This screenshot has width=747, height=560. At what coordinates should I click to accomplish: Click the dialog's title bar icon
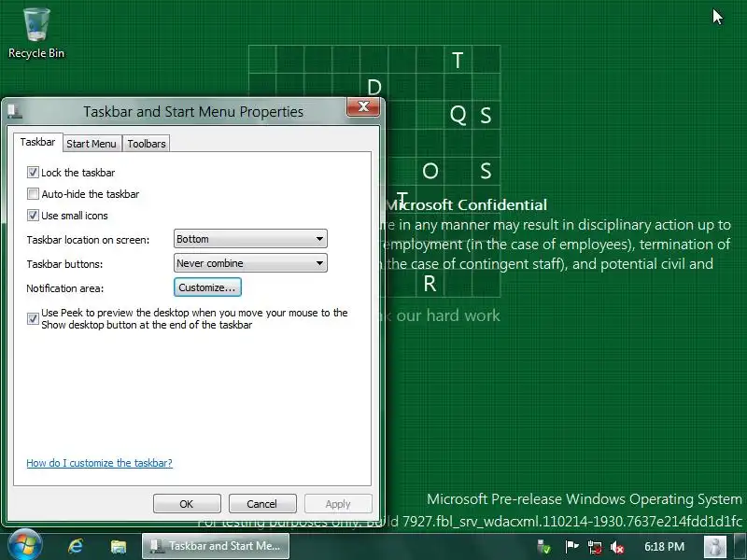pyautogui.click(x=15, y=111)
